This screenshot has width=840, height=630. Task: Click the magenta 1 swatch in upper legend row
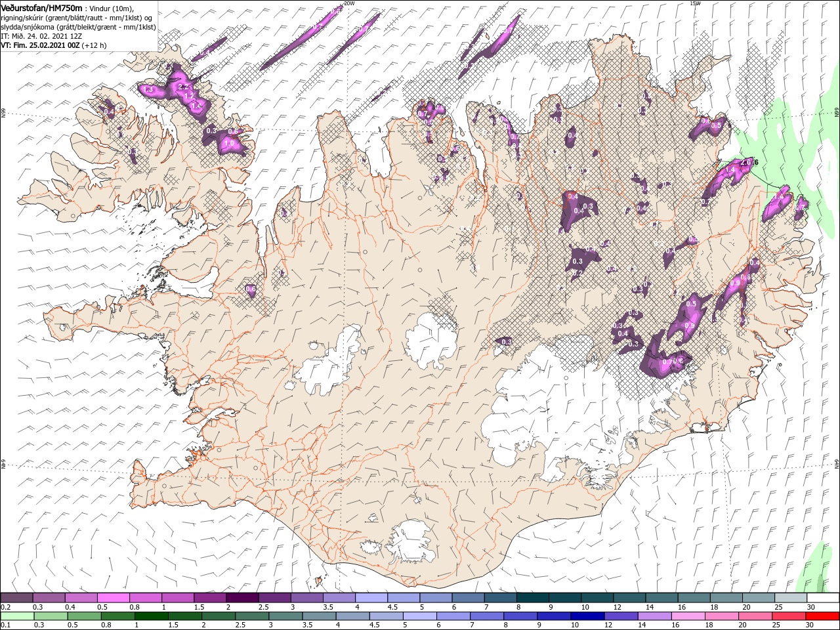point(178,597)
